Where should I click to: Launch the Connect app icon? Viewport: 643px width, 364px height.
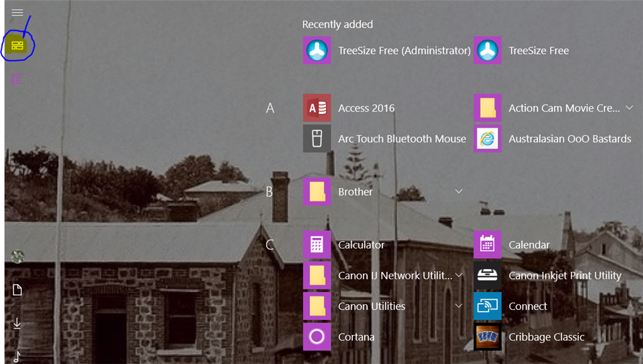[x=487, y=306]
